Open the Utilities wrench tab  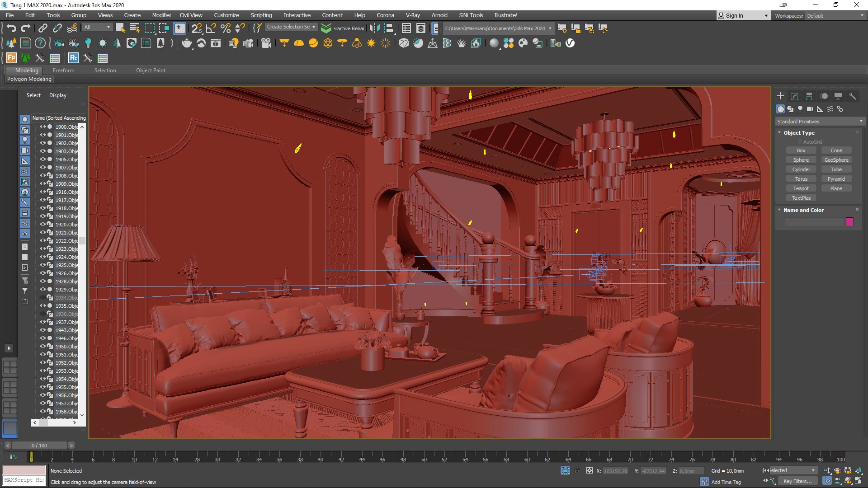click(853, 96)
